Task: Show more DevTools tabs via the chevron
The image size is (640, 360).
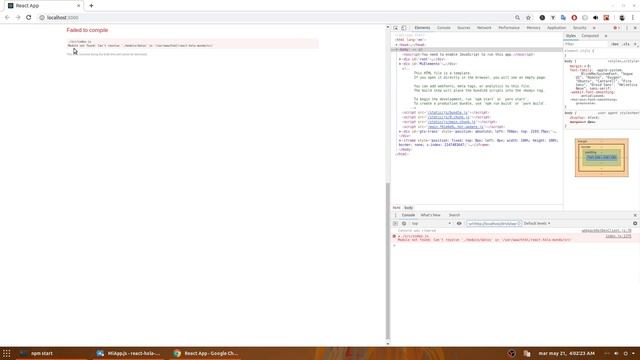Action: tap(594, 28)
